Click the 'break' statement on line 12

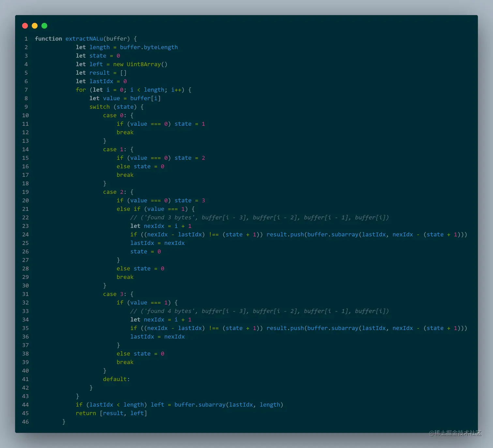pyautogui.click(x=125, y=132)
